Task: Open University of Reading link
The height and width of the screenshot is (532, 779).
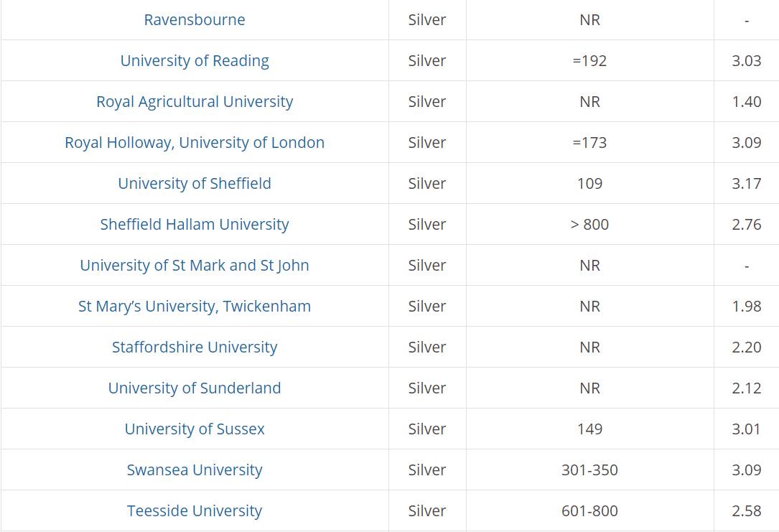Action: coord(195,60)
